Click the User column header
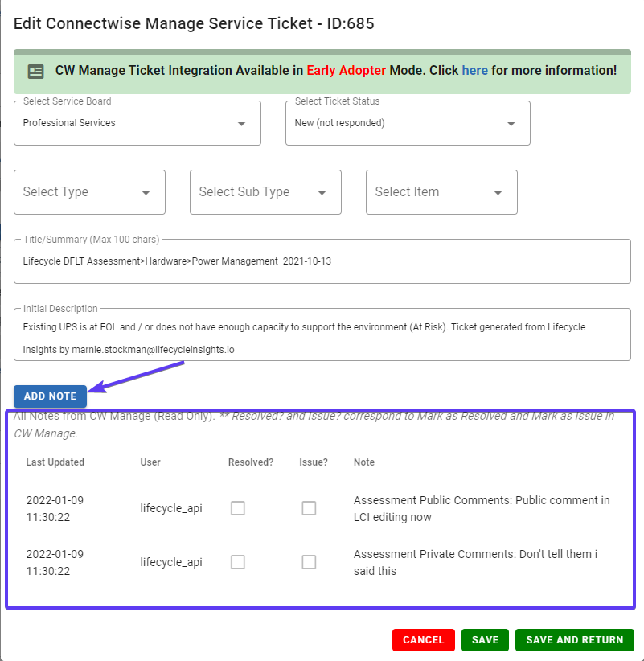The width and height of the screenshot is (644, 661). pos(150,462)
